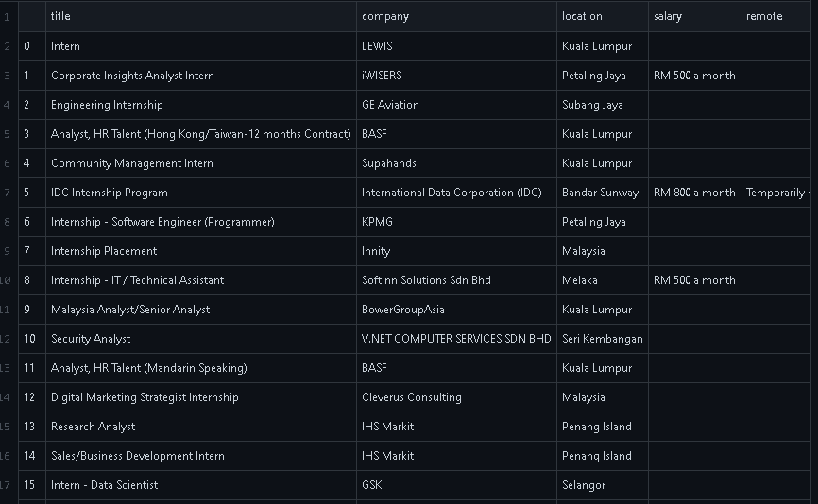Select the "Bandar Sunway" location cell
Screen dimensions: 818x504
coord(600,193)
